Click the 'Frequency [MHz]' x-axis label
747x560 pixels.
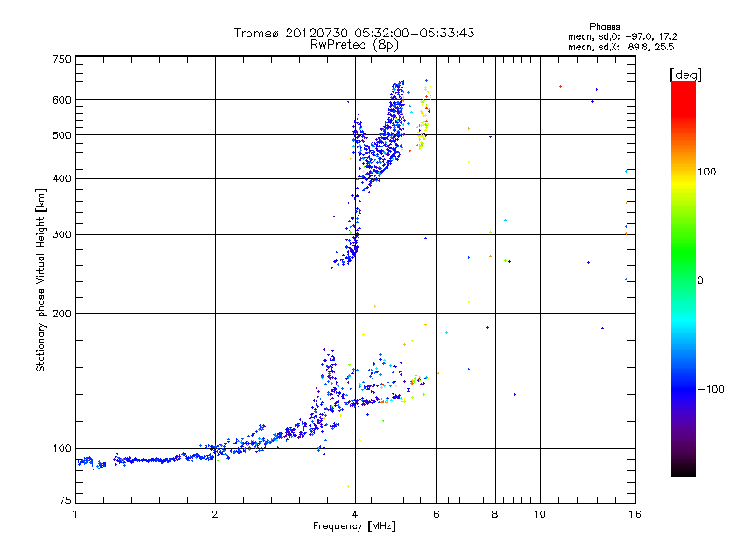tap(354, 526)
